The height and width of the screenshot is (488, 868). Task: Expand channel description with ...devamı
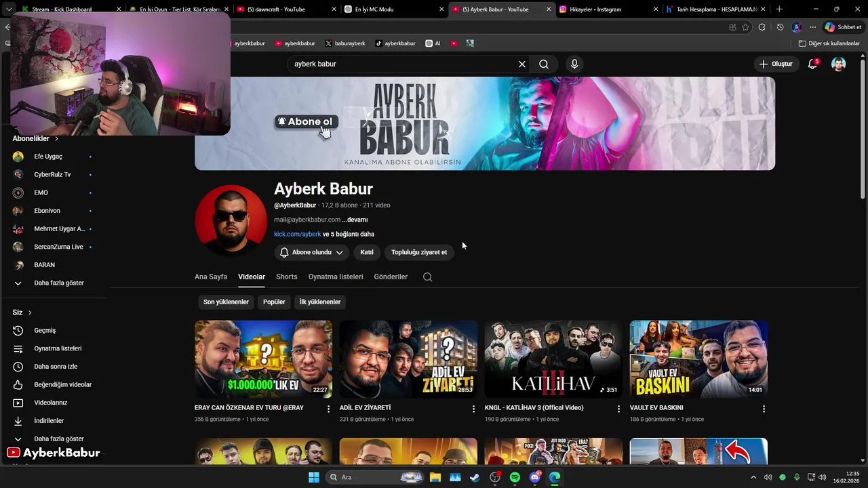(355, 220)
